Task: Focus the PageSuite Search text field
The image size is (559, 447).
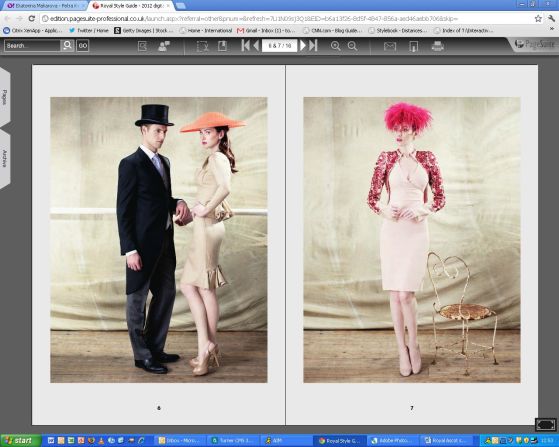Action: 32,46
